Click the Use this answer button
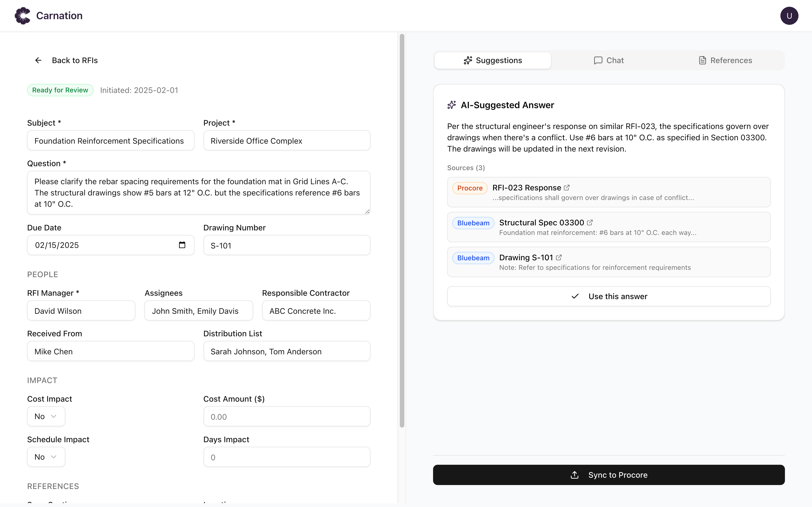This screenshot has height=507, width=812. (609, 296)
